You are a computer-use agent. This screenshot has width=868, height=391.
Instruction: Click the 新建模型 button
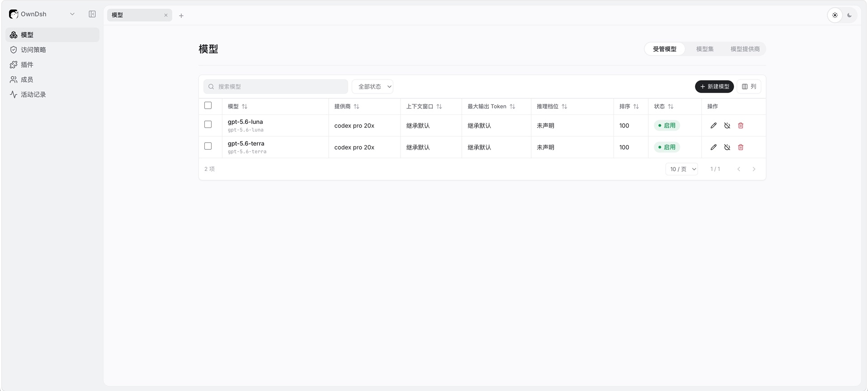pyautogui.click(x=714, y=86)
